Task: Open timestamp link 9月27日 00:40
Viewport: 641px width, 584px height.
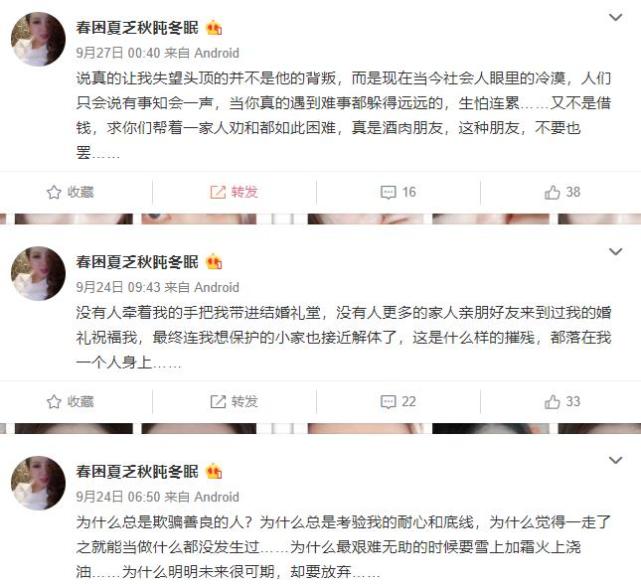Action: point(118,53)
